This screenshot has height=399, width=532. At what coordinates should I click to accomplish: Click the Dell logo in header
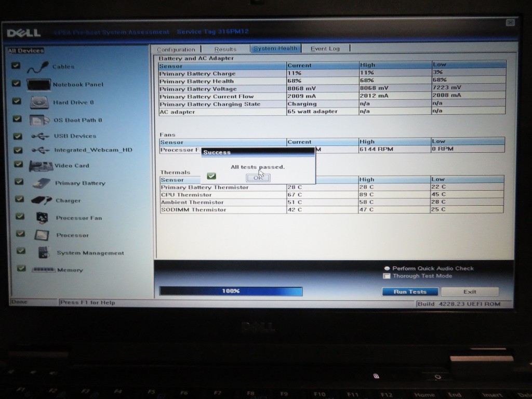(24, 33)
